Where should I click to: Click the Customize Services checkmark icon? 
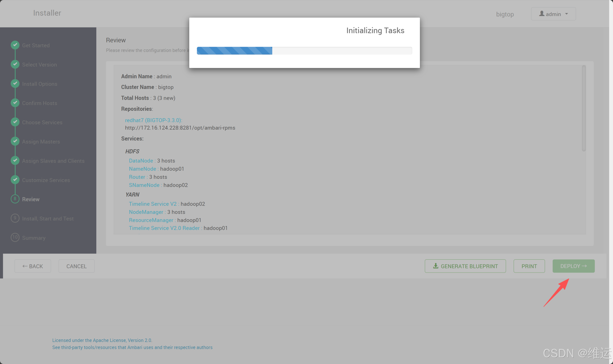(15, 180)
